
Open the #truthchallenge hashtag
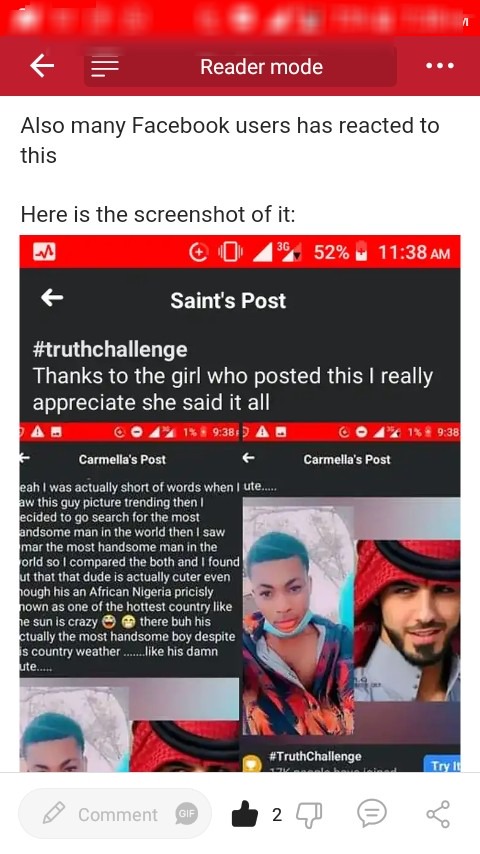110,349
